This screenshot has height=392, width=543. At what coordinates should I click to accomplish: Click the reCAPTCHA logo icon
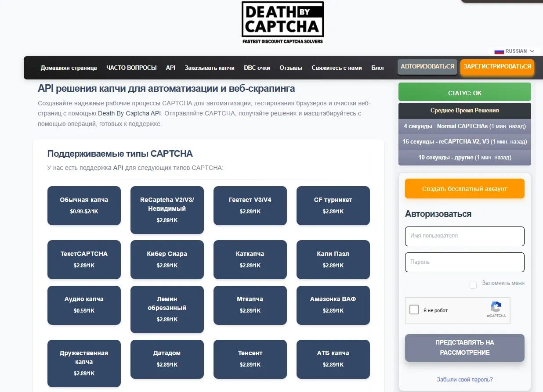point(496,307)
